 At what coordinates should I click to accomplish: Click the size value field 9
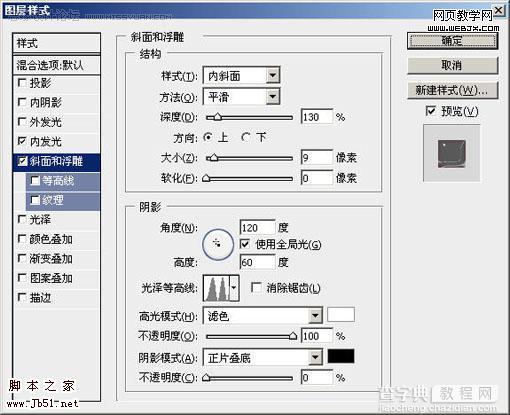317,157
